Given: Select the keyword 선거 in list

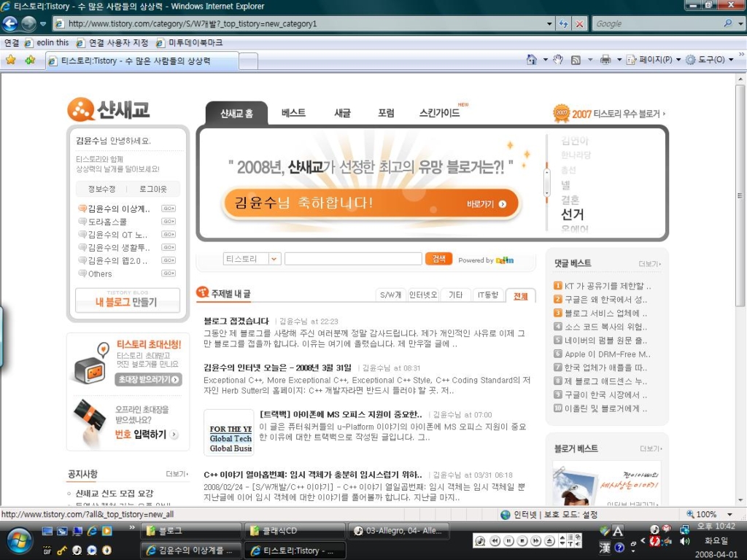Looking at the screenshot, I should 572,214.
